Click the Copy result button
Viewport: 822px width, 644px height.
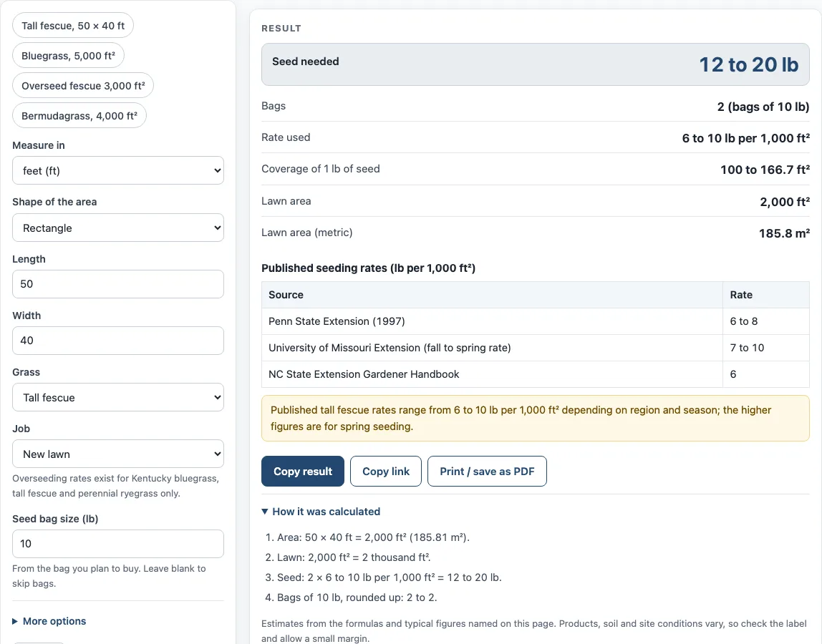pyautogui.click(x=303, y=471)
